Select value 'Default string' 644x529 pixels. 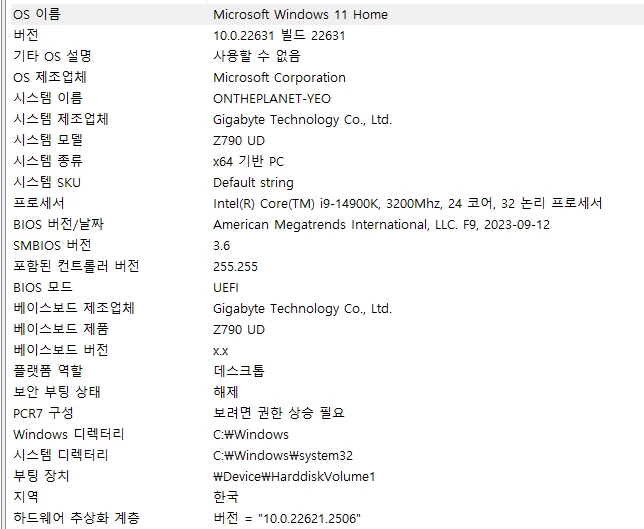pyautogui.click(x=253, y=182)
